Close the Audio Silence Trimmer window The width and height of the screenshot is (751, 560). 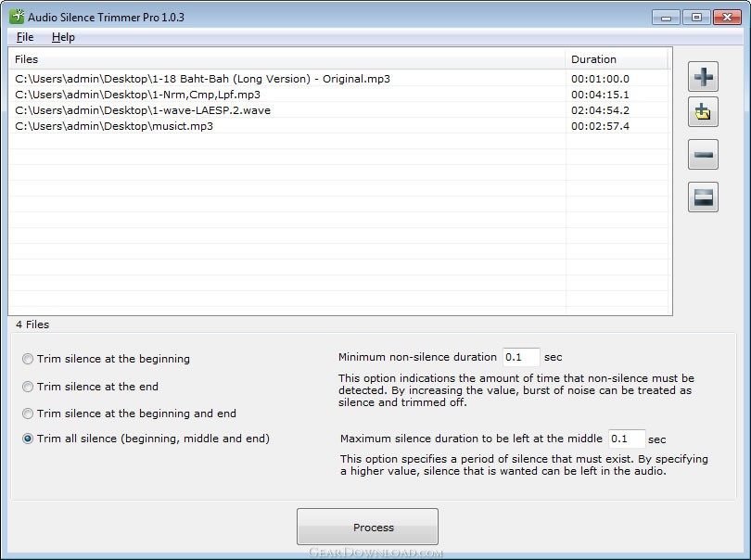(x=727, y=18)
